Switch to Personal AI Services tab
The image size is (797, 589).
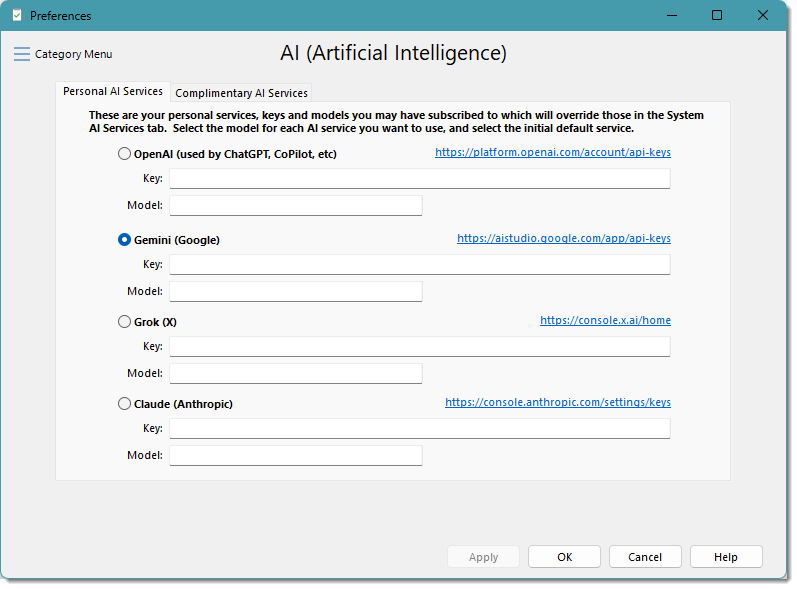[x=113, y=92]
